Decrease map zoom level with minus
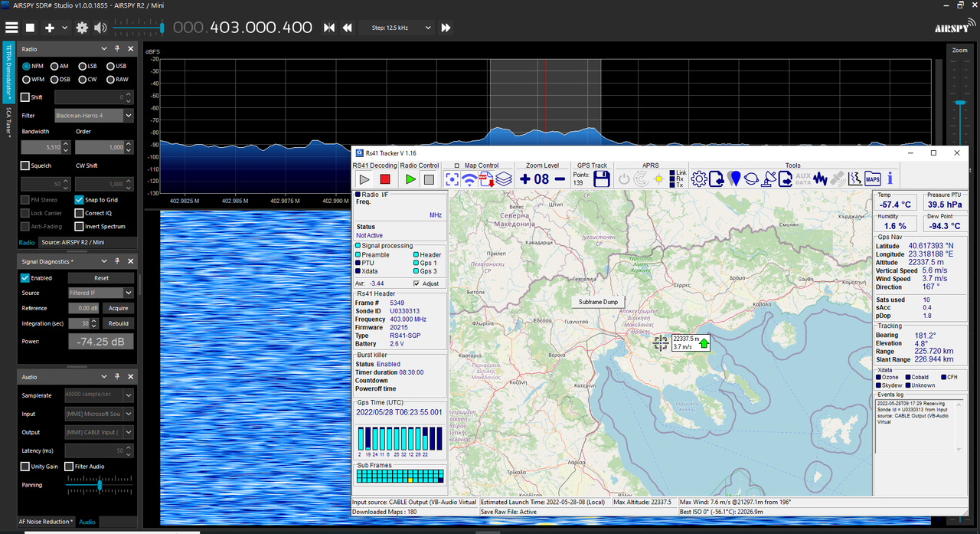The image size is (980, 534). point(560,179)
